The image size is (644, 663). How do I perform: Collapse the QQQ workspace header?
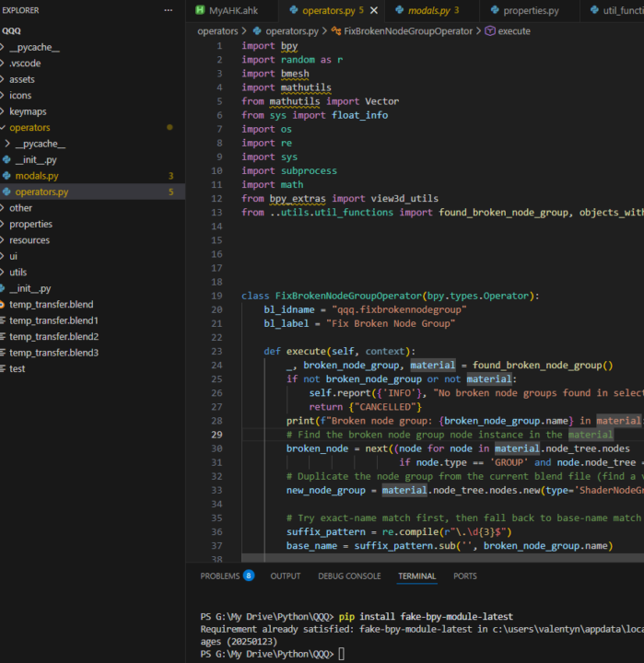coord(92,31)
